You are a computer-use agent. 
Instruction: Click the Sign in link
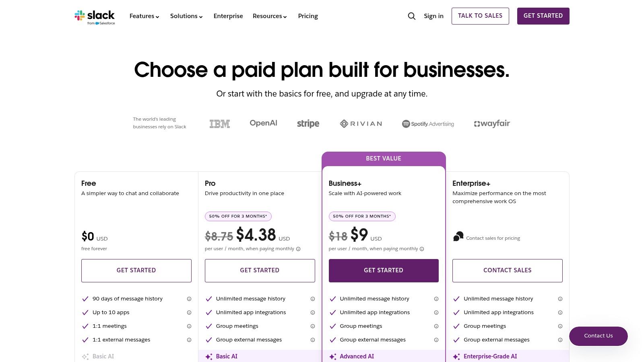click(433, 16)
